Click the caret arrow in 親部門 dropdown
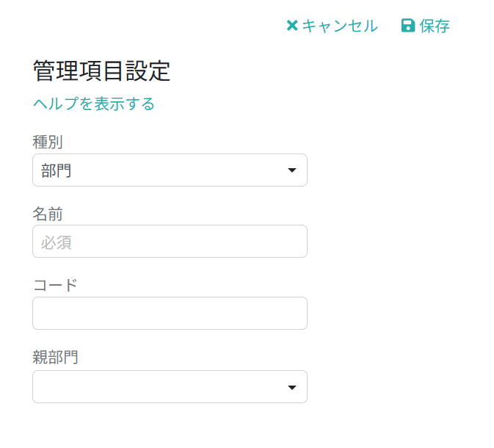The height and width of the screenshot is (448, 494). coord(291,387)
